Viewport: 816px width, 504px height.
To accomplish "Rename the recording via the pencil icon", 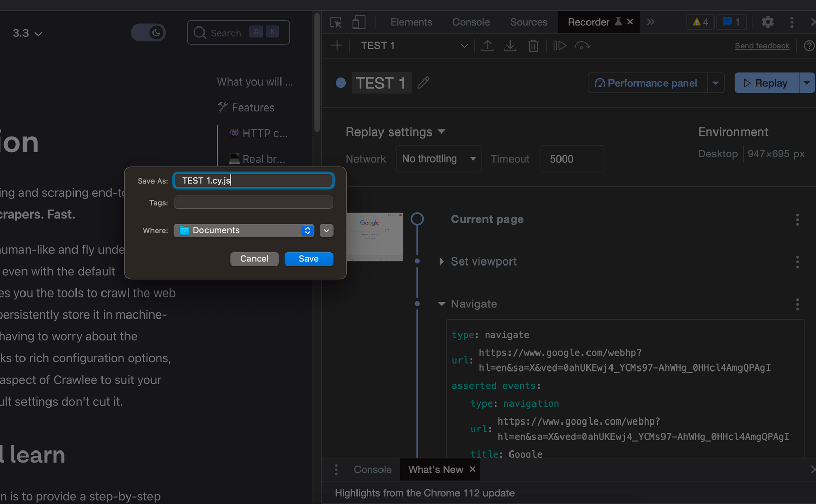I will point(423,83).
